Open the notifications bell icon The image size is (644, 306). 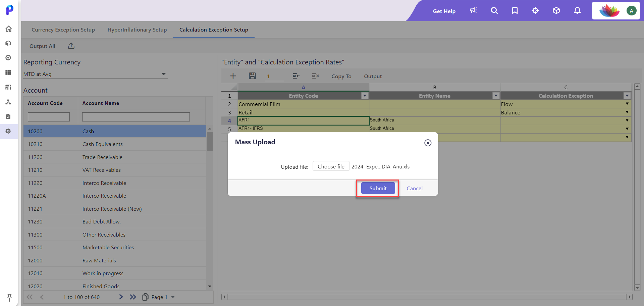coord(577,10)
